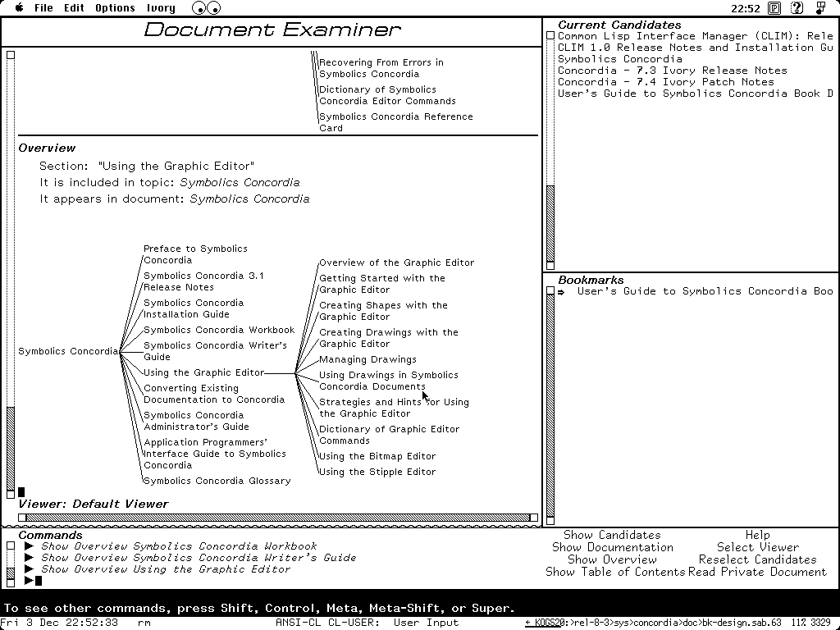Click the Reselect Candidates command

(x=757, y=559)
